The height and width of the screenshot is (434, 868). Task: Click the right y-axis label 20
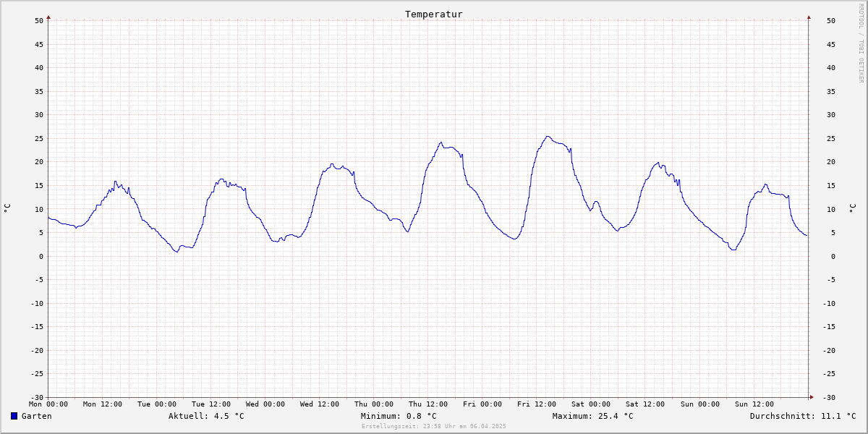[x=831, y=162]
